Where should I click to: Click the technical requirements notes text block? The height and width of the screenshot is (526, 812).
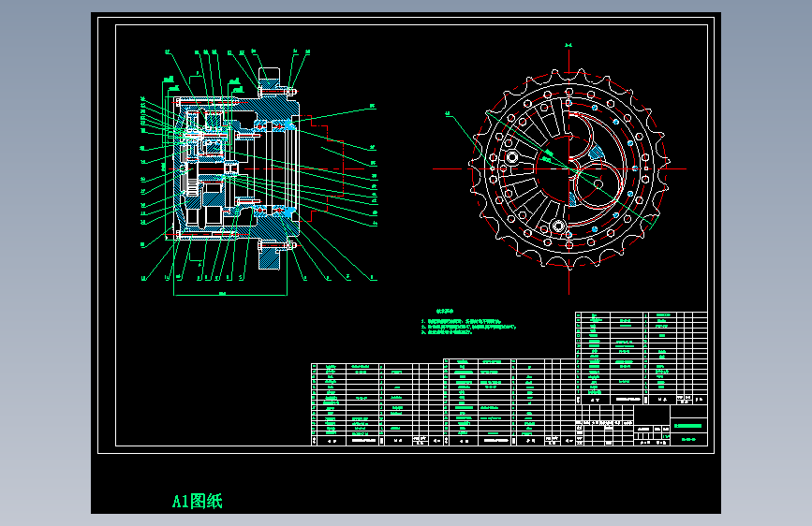[x=468, y=323]
